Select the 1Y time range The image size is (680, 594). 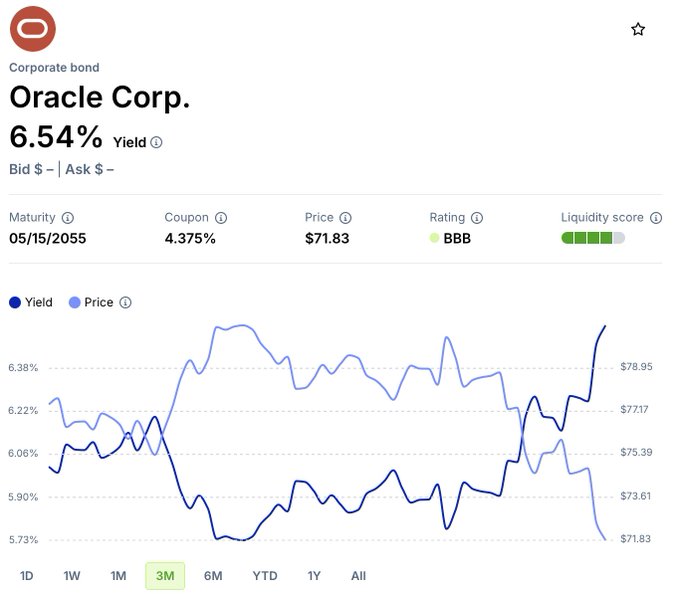314,575
